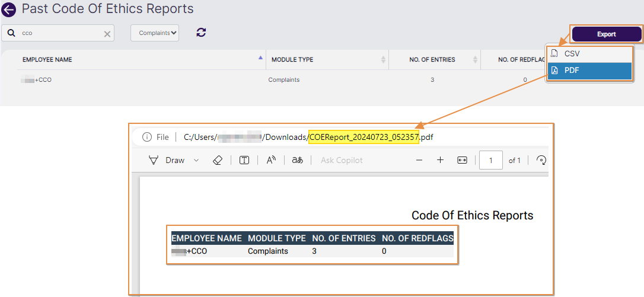Screen dimensions: 644x297
Task: Zoom out with the minus icon
Action: [419, 160]
